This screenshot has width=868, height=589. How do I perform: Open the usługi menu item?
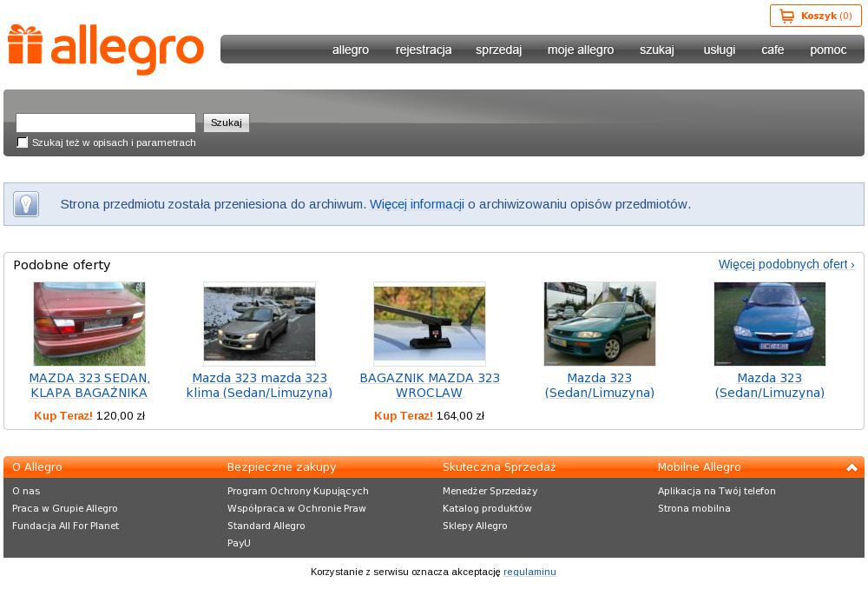coord(720,50)
